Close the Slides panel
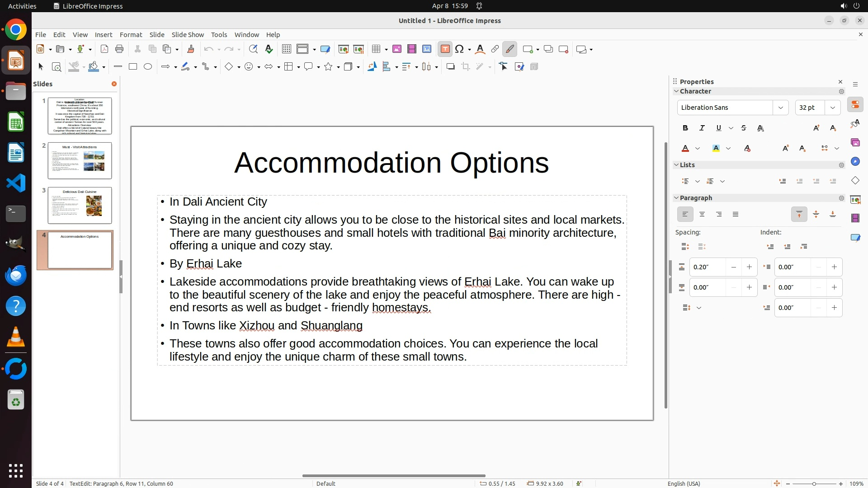868x488 pixels. (x=114, y=84)
